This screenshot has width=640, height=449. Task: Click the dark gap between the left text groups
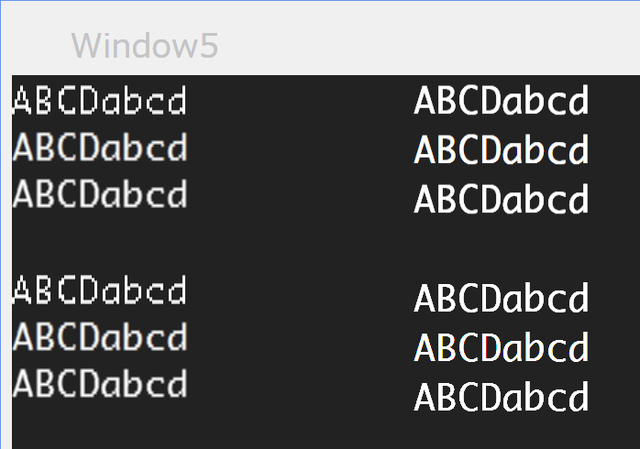[100, 242]
